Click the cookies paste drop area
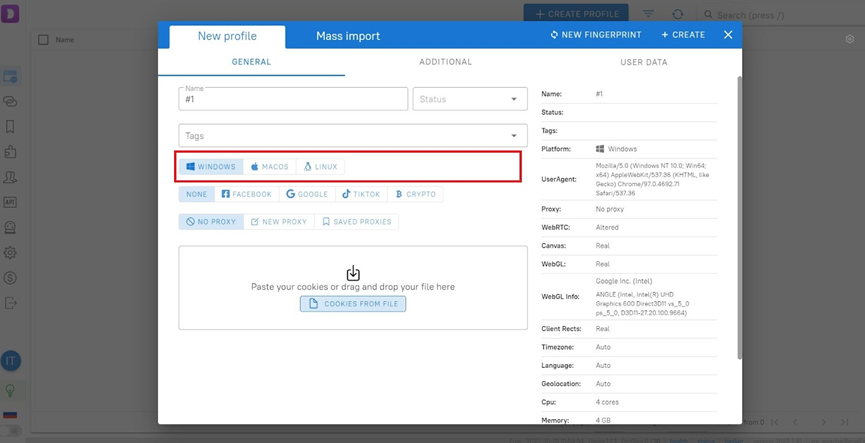Image resolution: width=865 pixels, height=443 pixels. click(x=353, y=287)
